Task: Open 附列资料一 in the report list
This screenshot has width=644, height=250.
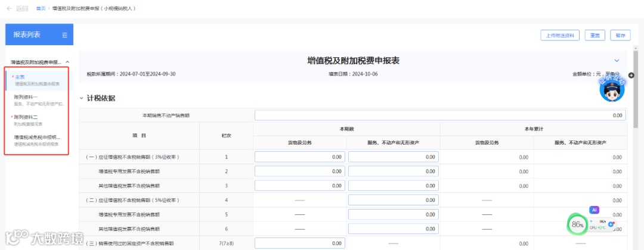Action: click(39, 101)
